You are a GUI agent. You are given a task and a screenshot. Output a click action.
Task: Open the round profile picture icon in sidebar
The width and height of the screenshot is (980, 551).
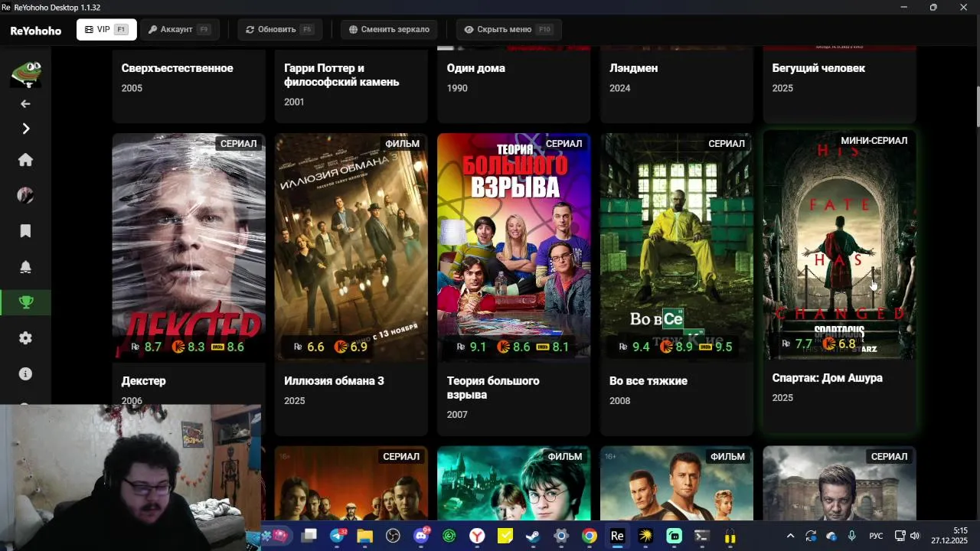pyautogui.click(x=25, y=195)
